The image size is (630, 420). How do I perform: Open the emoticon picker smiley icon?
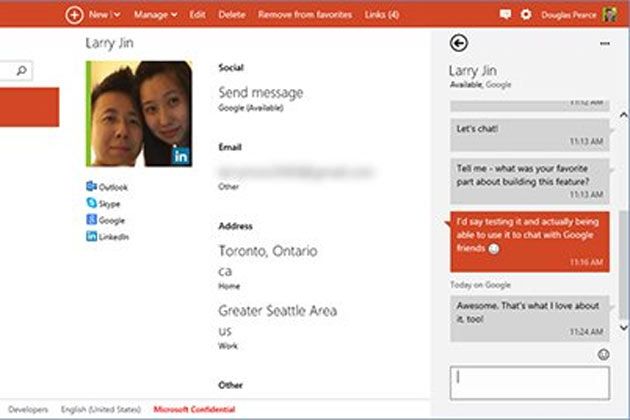(x=603, y=354)
